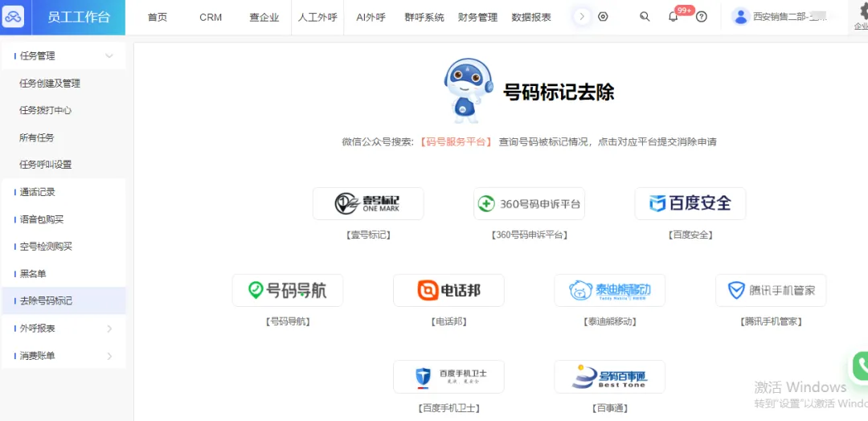Click the 【百度手机卫士】 caption

pos(448,408)
